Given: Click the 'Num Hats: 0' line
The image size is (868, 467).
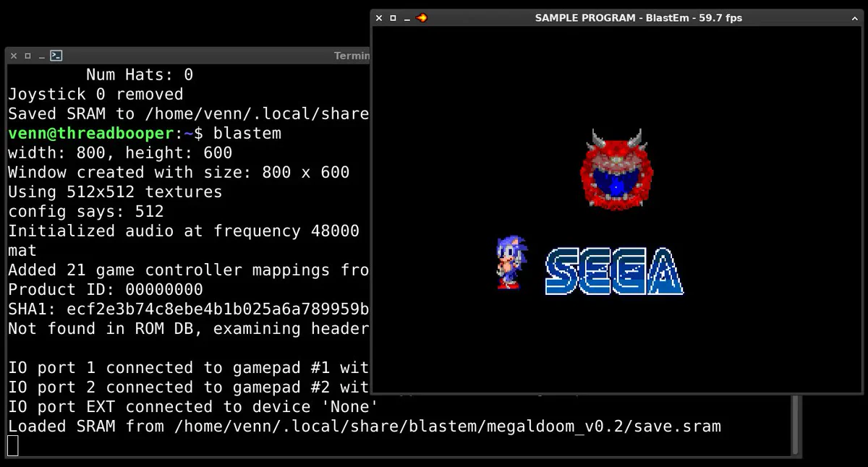Looking at the screenshot, I should click(x=140, y=75).
